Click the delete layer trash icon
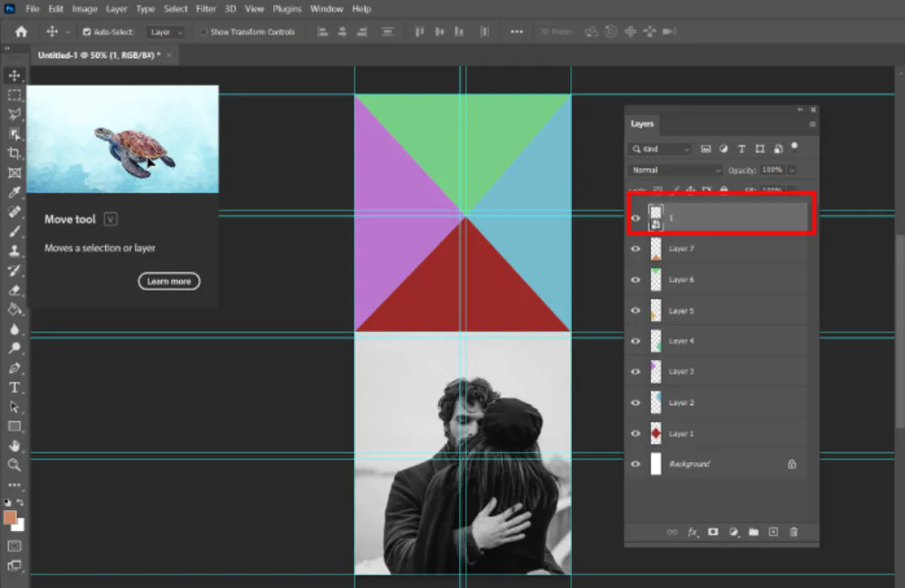The width and height of the screenshot is (905, 588). [794, 532]
